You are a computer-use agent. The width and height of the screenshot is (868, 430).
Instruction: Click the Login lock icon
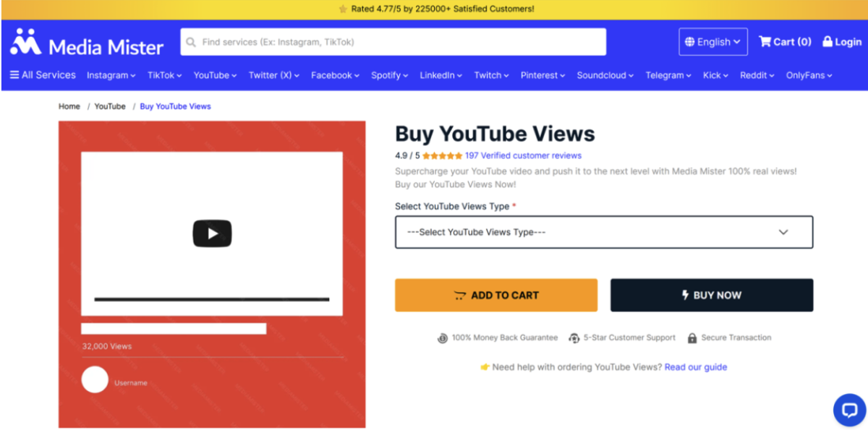[x=827, y=42]
